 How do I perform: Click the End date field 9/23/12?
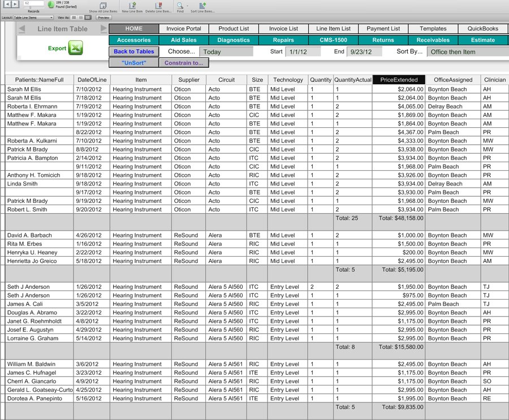(364, 51)
